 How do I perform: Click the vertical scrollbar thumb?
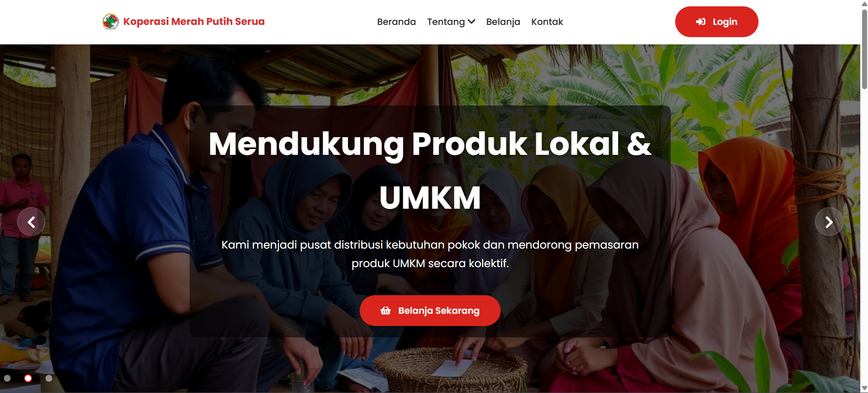864,49
